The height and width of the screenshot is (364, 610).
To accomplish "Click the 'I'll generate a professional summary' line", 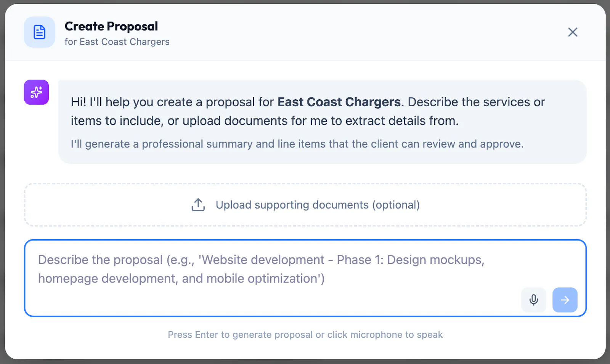I will pyautogui.click(x=297, y=144).
